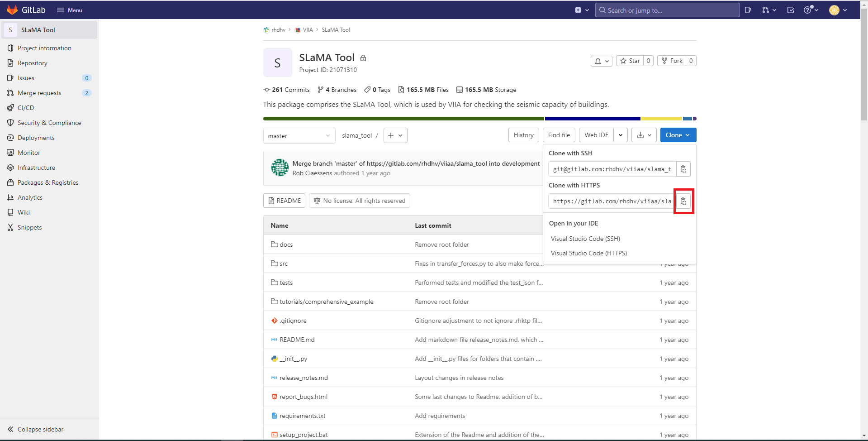The height and width of the screenshot is (441, 868).
Task: Open the docs folder
Action: coord(286,244)
